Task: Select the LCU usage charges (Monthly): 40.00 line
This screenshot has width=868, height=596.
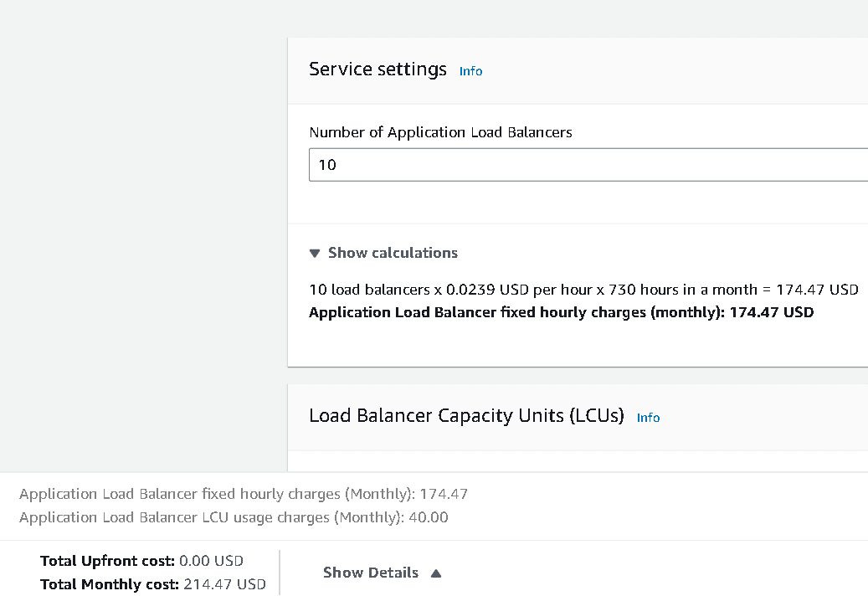Action: click(x=234, y=517)
